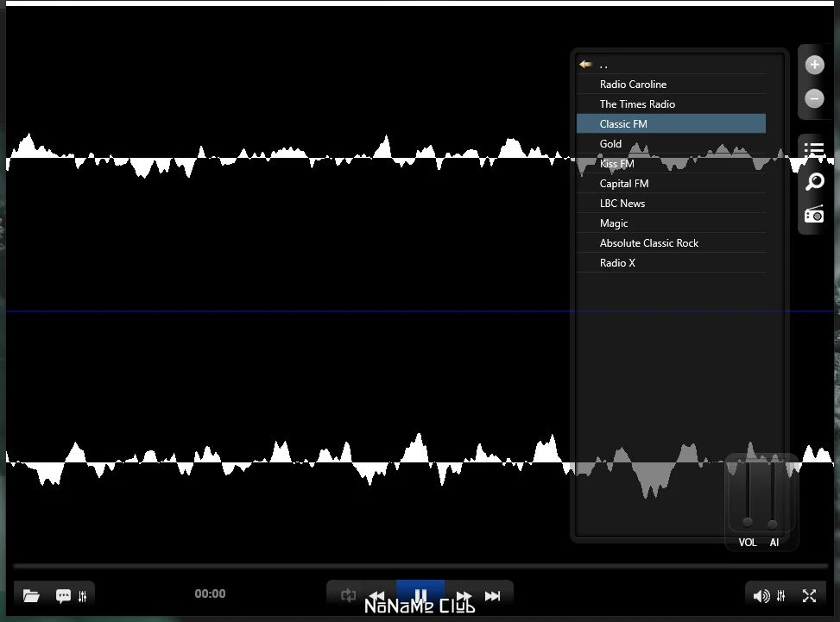Screen dimensions: 840x622
Task: Pause playback
Action: (x=420, y=595)
